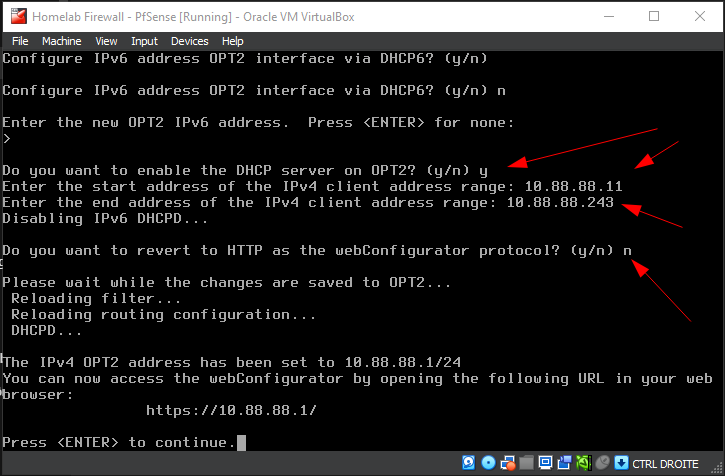Click the shared folders status icon
This screenshot has width=725, height=476.
526,463
